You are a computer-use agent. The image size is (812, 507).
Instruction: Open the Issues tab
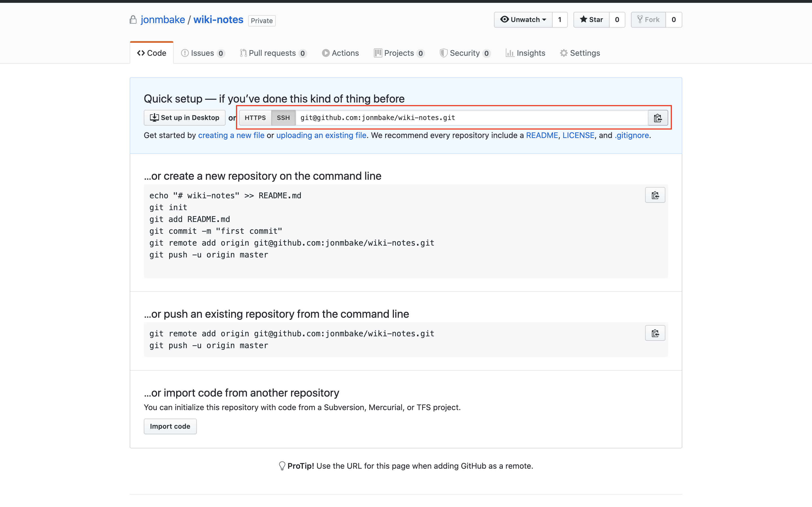[203, 53]
